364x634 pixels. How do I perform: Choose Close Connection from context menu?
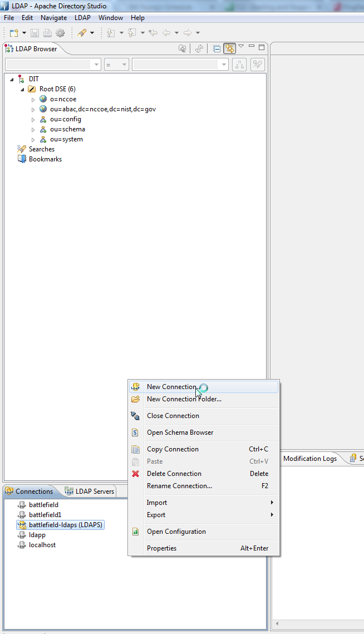coord(204,416)
